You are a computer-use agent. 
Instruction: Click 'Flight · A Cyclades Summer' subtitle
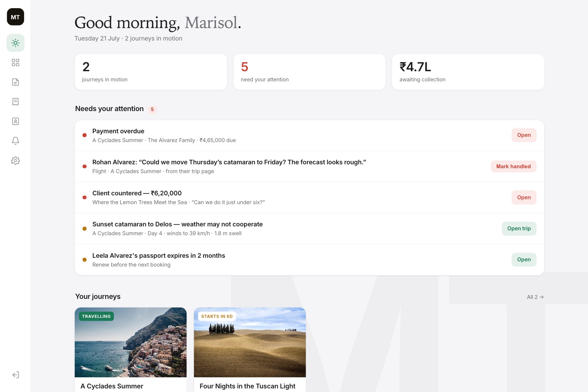coord(153,171)
